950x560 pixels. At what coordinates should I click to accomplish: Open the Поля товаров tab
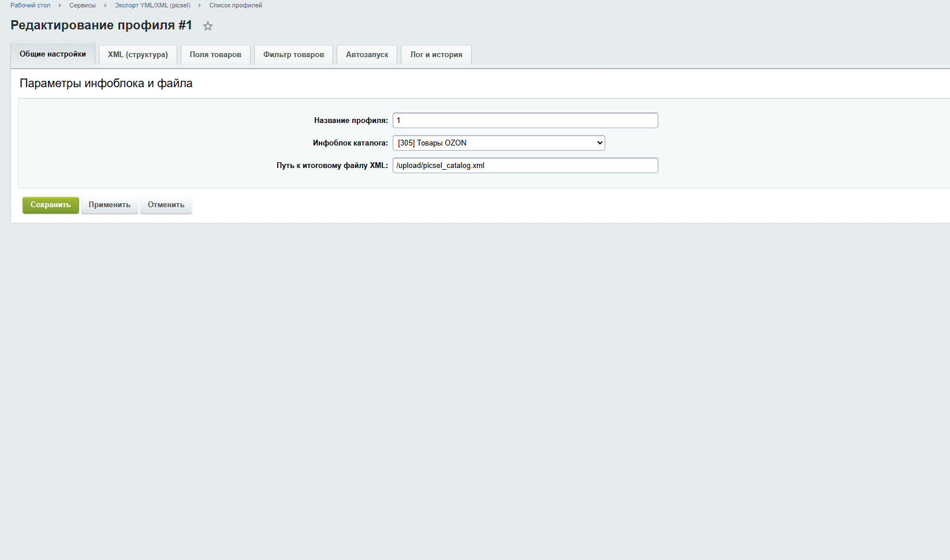click(x=215, y=55)
